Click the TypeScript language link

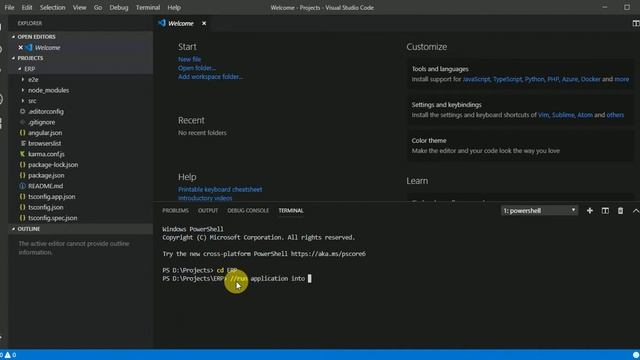point(507,79)
